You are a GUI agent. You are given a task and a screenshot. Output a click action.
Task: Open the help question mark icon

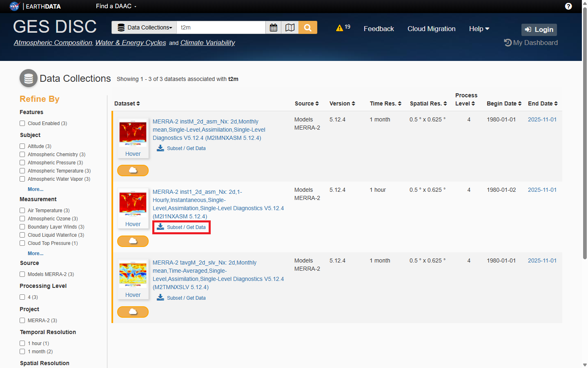[x=568, y=6]
